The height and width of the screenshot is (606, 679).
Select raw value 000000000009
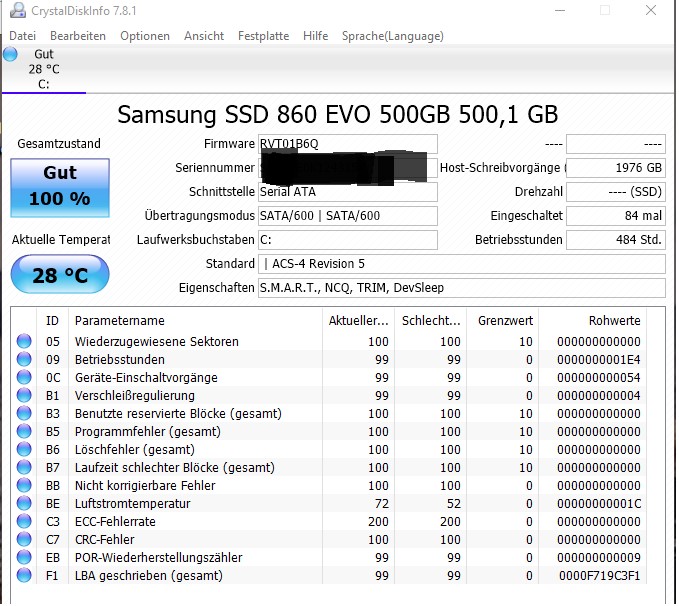point(598,557)
